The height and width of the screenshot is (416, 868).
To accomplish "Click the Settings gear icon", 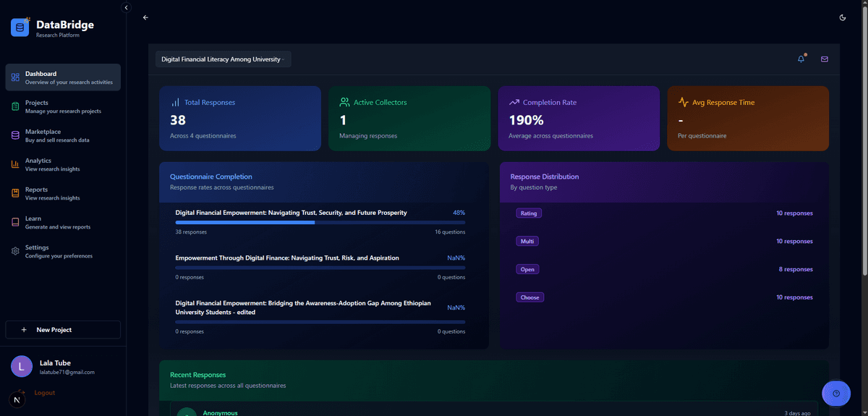I will 15,251.
